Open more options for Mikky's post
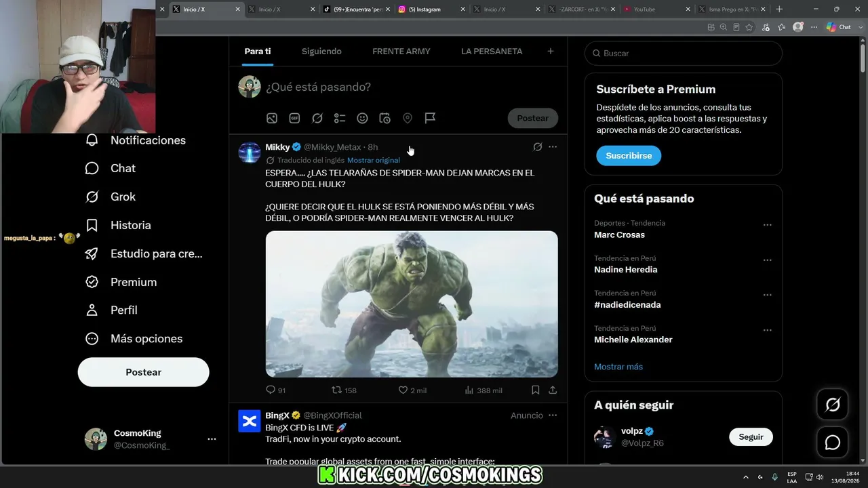This screenshot has width=868, height=488. click(553, 146)
